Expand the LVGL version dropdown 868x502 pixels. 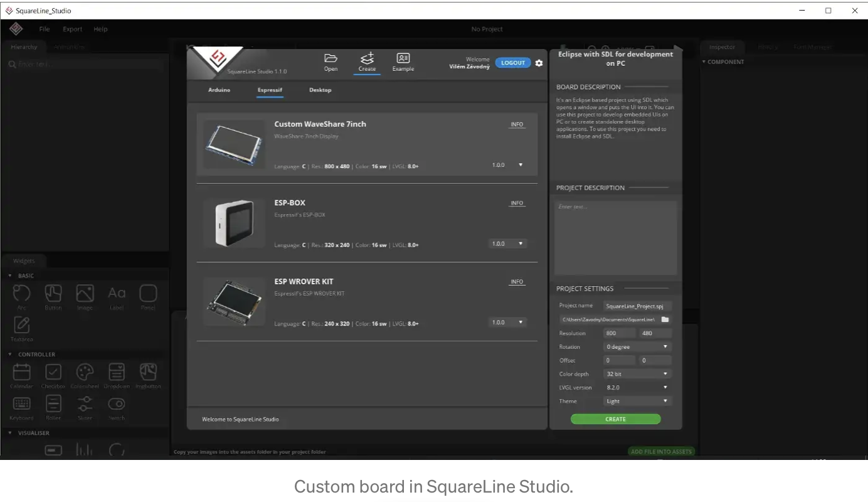637,388
